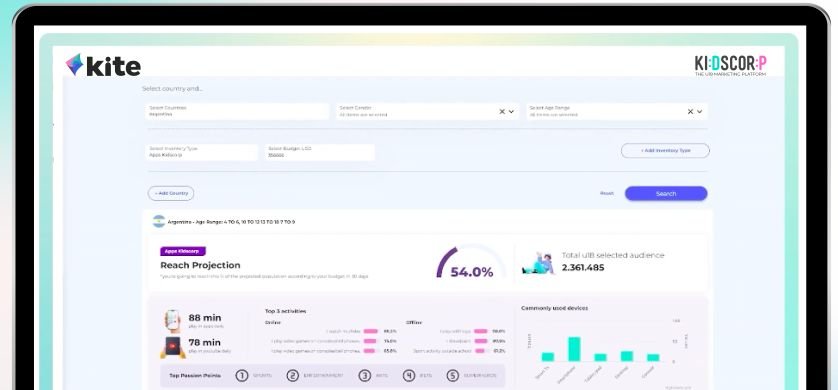Click the Add Country button
Image resolution: width=838 pixels, height=390 pixels.
coord(171,193)
